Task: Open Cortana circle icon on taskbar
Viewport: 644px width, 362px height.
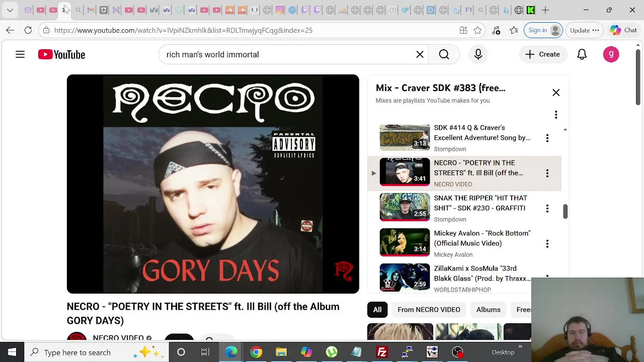Action: [181, 352]
